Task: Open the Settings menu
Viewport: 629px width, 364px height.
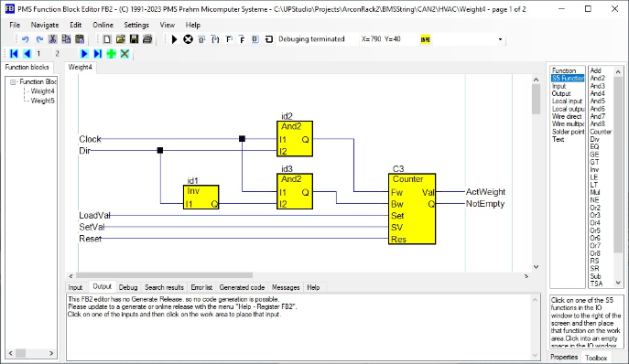Action: coord(136,25)
